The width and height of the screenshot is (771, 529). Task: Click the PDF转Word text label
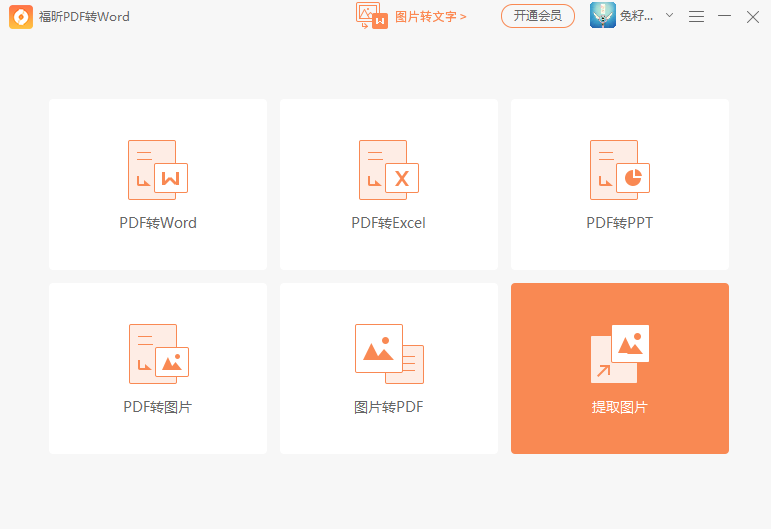tap(158, 223)
